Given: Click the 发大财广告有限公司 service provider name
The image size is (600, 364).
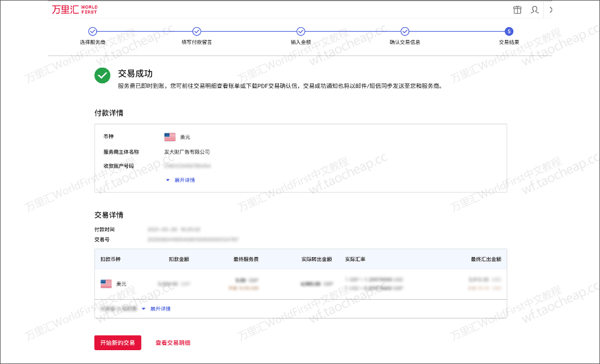Looking at the screenshot, I should click(x=187, y=152).
